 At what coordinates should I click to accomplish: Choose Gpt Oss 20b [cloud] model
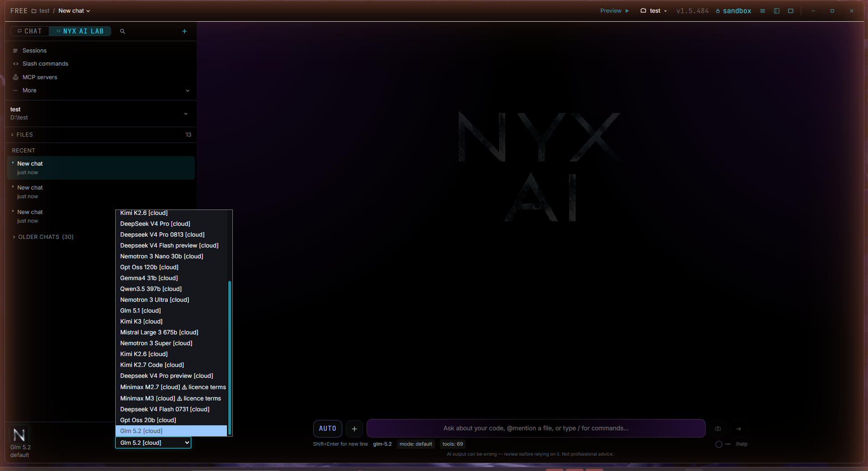click(x=171, y=420)
